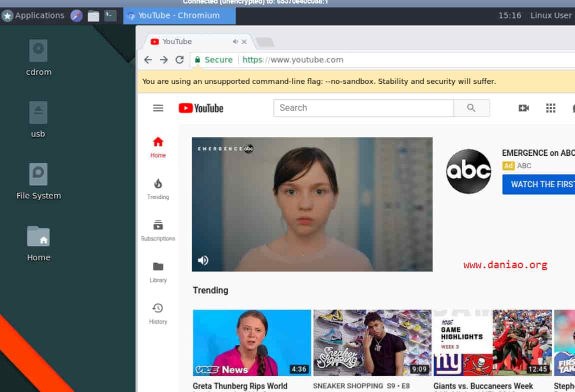The height and width of the screenshot is (392, 575).
Task: Click the magnifier search button
Action: [x=471, y=108]
